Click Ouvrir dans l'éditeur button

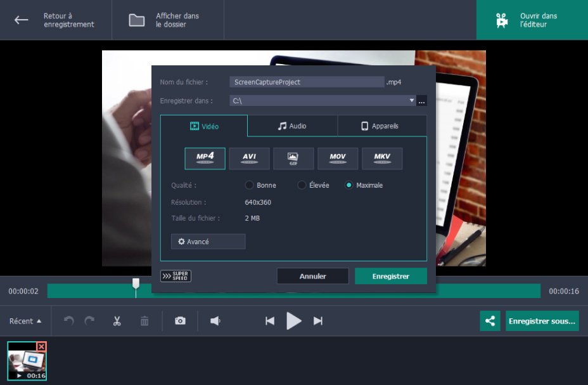[532, 20]
